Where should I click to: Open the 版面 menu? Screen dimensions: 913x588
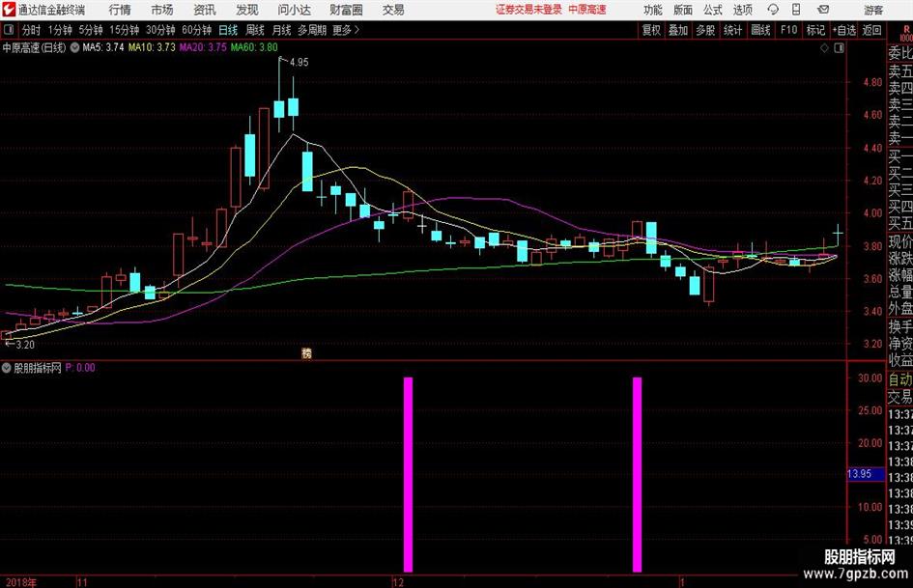683,10
